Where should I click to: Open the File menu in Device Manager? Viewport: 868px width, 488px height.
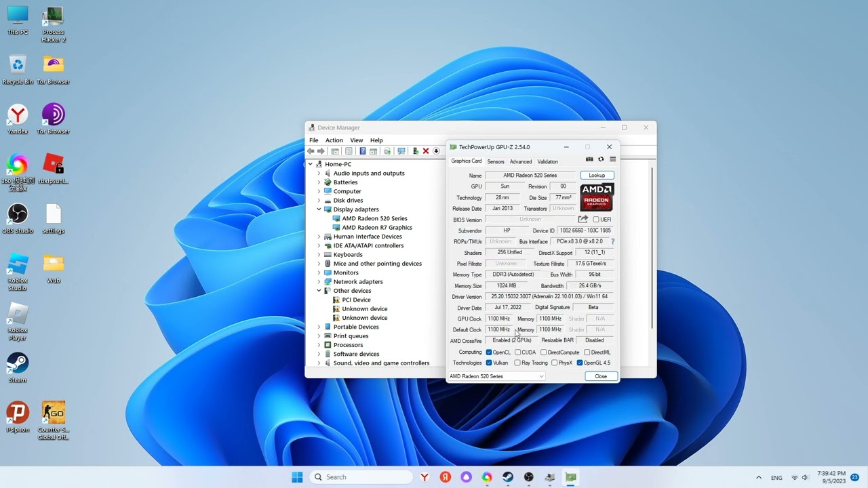[x=314, y=140]
